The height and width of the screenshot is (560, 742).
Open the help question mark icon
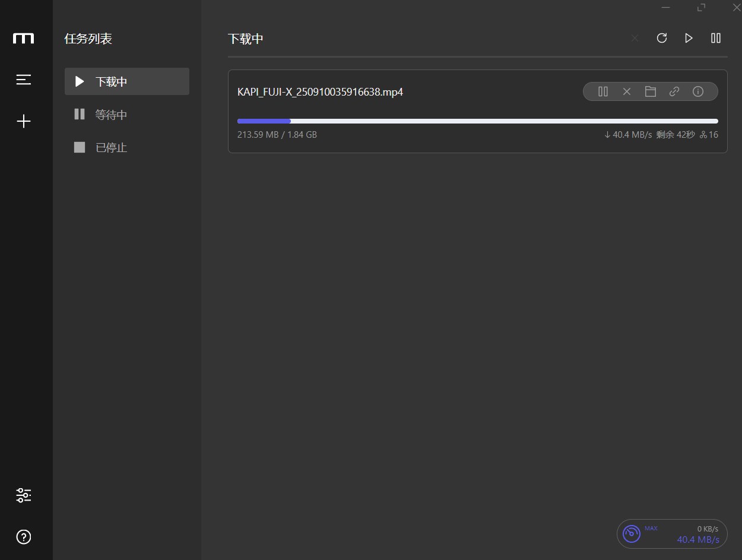click(24, 537)
